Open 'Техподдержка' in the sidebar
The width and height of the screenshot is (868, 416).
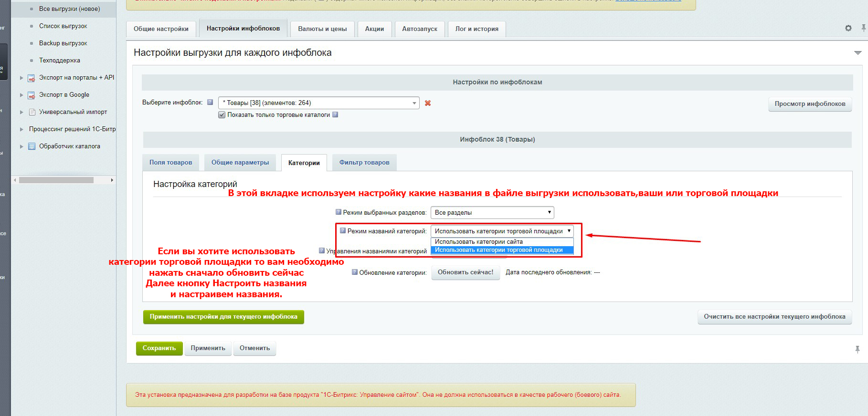tap(60, 61)
